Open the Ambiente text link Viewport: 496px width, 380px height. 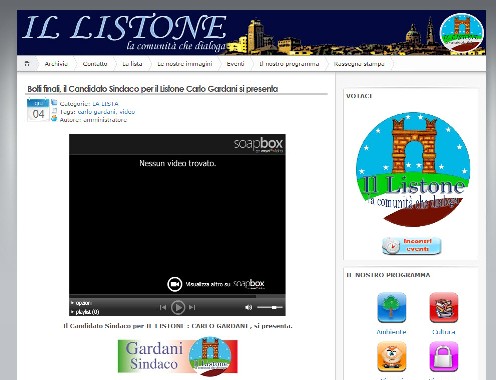tap(391, 332)
